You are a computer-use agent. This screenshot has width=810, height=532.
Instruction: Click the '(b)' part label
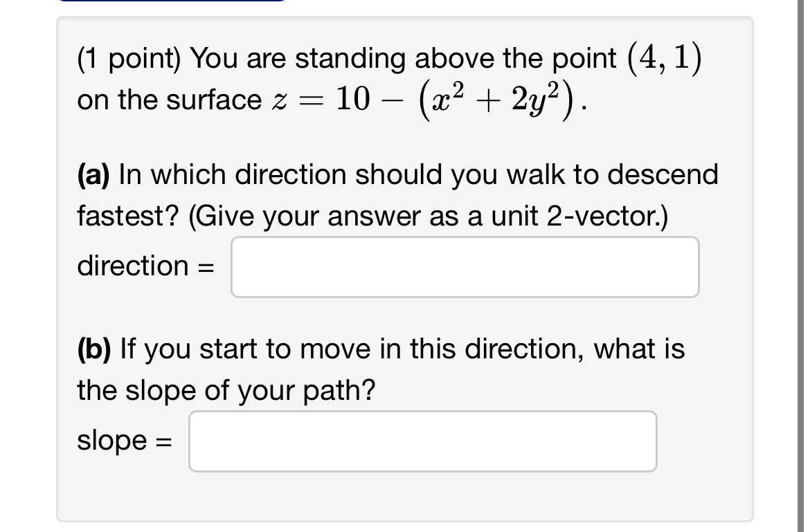(96, 349)
